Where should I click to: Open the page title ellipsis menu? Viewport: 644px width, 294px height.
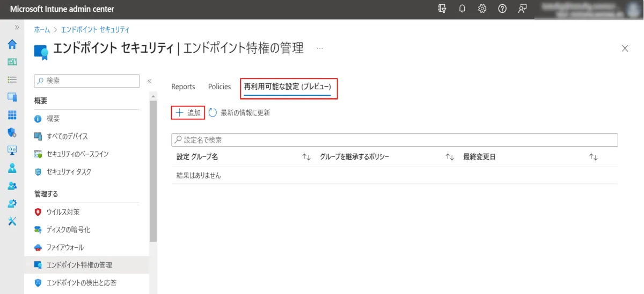coord(320,48)
